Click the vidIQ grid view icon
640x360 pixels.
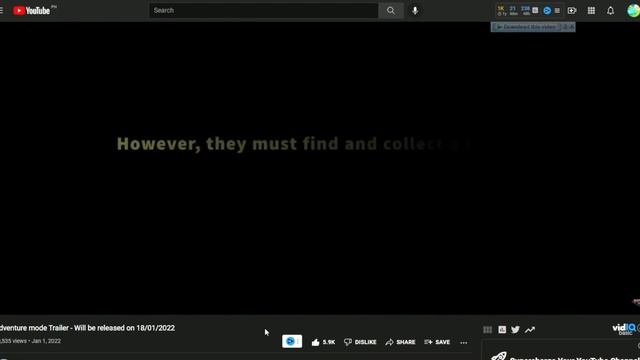(x=487, y=329)
